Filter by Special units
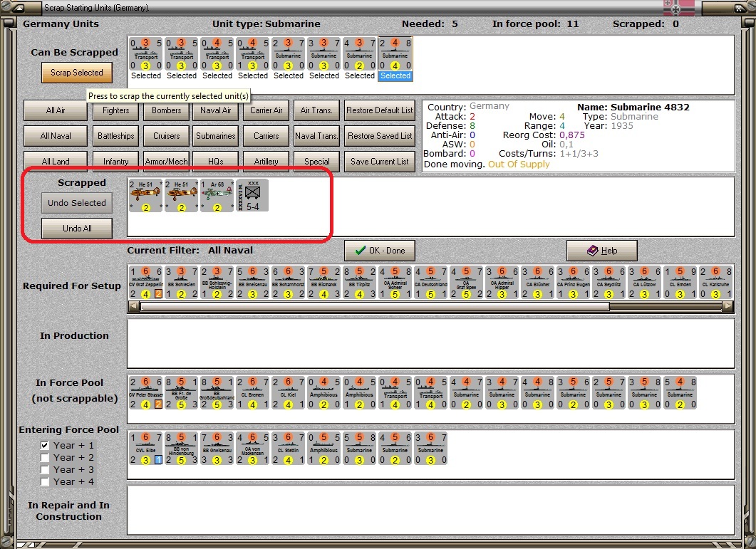Screen dimensions: 756x549 pyautogui.click(x=316, y=162)
